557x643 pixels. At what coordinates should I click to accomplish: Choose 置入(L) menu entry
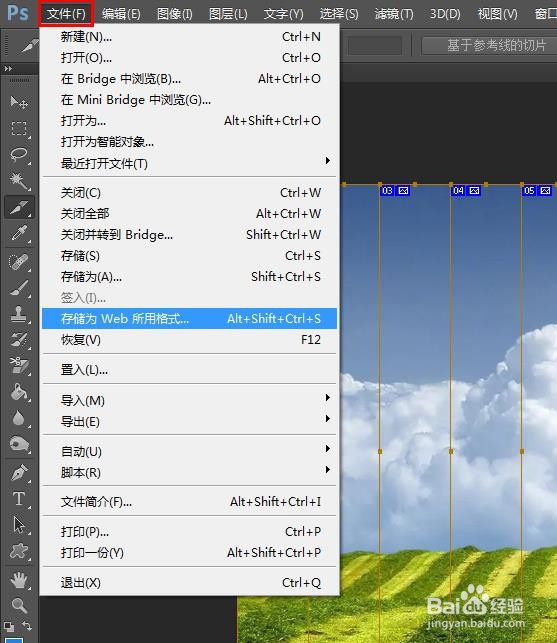189,370
